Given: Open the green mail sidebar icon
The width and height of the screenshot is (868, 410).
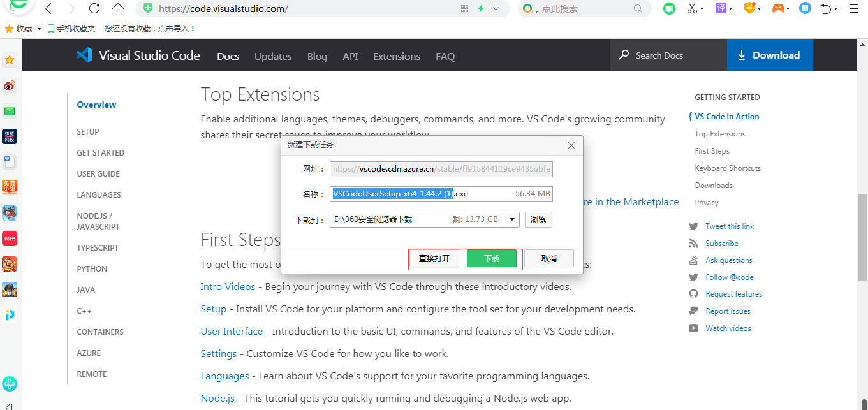Looking at the screenshot, I should point(10,111).
